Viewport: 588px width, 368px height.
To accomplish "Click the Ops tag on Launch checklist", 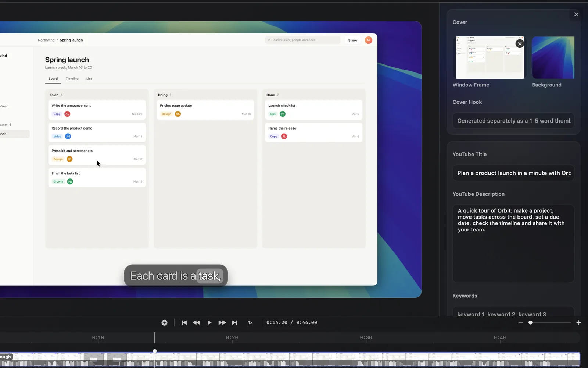I will tap(273, 114).
